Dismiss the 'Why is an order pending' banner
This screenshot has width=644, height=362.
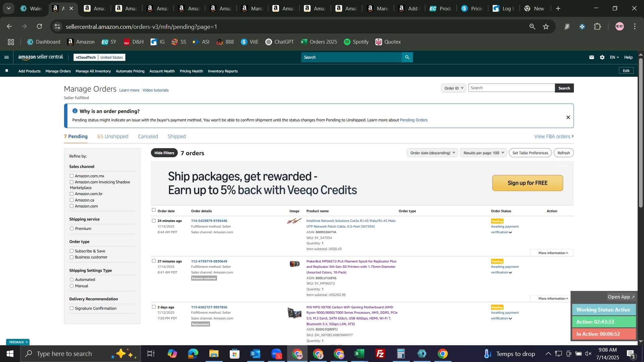click(568, 117)
